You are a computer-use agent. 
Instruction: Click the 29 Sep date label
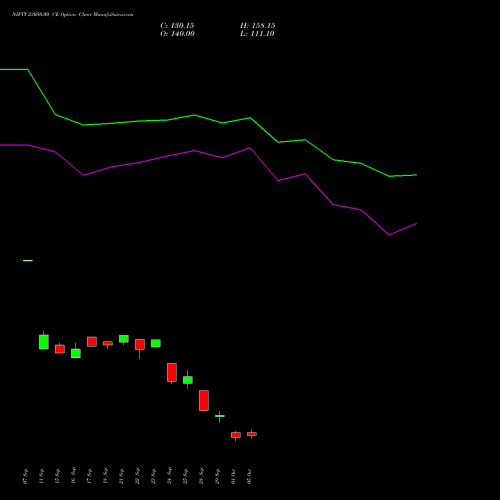click(x=218, y=476)
